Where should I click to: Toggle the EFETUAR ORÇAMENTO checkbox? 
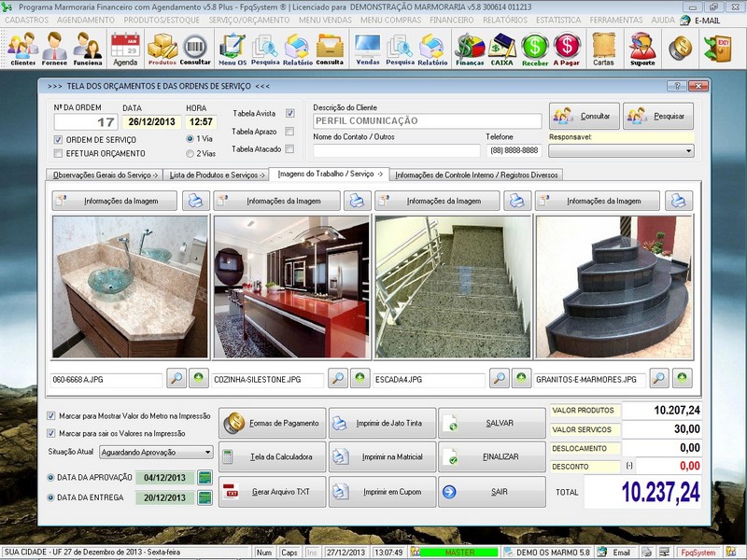click(59, 153)
